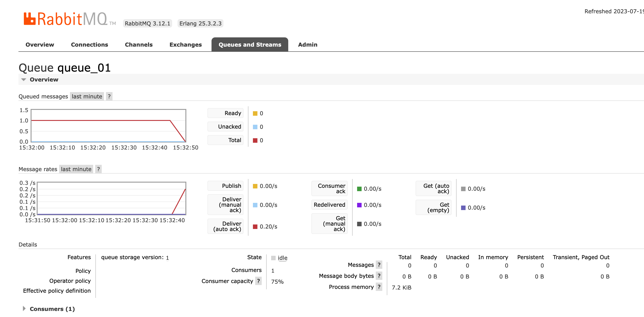Click the Deliver (auto ack) legend button
The height and width of the screenshot is (317, 644).
point(225,226)
